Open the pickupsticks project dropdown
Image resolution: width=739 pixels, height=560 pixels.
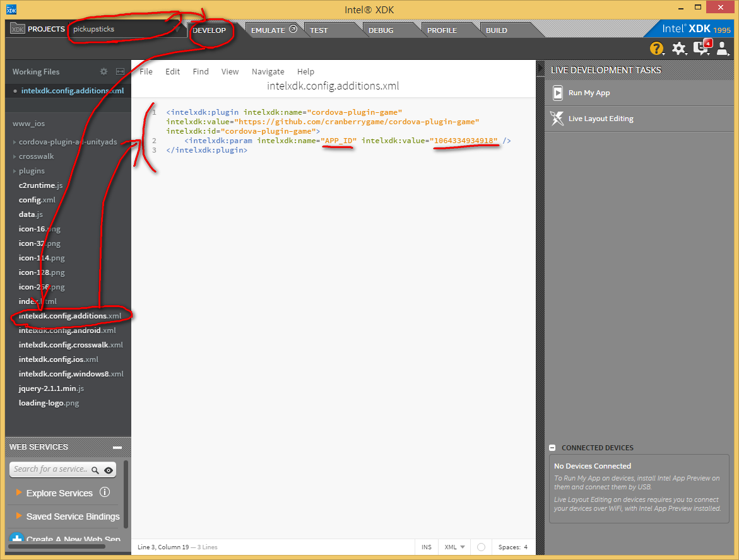pos(127,29)
